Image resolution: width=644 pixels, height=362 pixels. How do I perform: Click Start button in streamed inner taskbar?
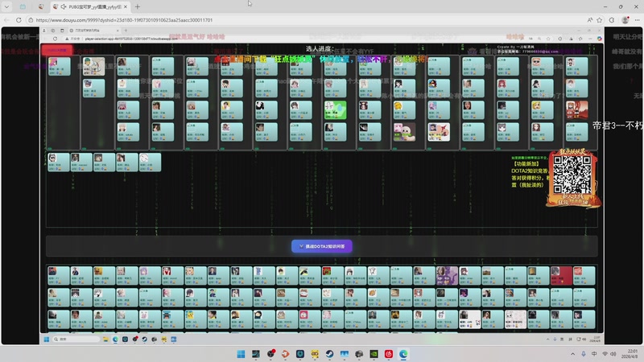[x=47, y=339]
